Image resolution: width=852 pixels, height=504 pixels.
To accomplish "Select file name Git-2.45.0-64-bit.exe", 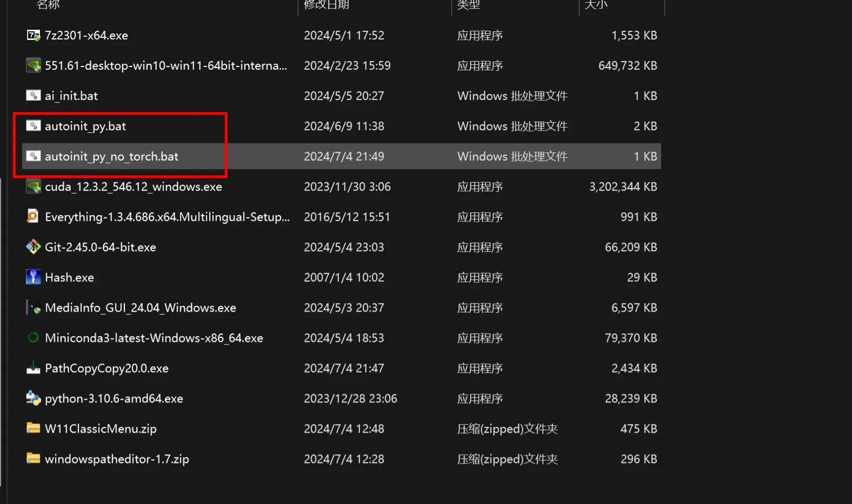I will (x=101, y=247).
